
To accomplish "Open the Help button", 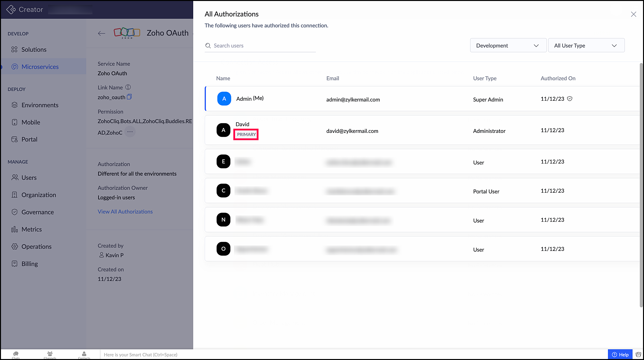I will (620, 354).
